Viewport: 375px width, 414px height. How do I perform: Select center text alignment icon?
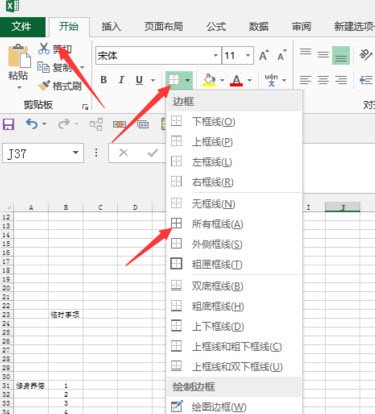click(x=323, y=80)
